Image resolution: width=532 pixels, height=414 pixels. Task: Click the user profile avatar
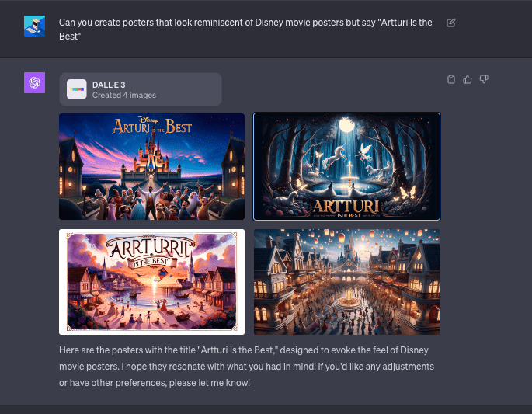[x=35, y=26]
